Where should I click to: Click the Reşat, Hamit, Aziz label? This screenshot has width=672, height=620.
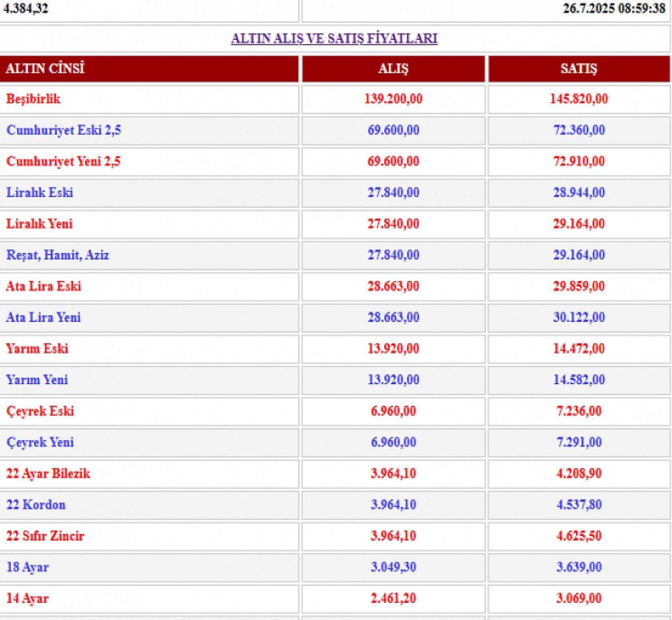click(x=58, y=255)
